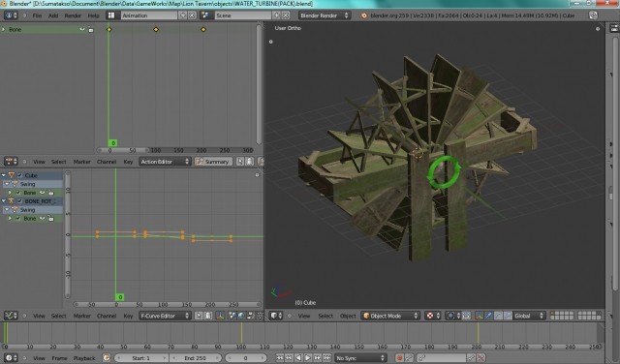The width and height of the screenshot is (620, 364).
Task: Open the Blender Render engine dropdown
Action: point(324,15)
